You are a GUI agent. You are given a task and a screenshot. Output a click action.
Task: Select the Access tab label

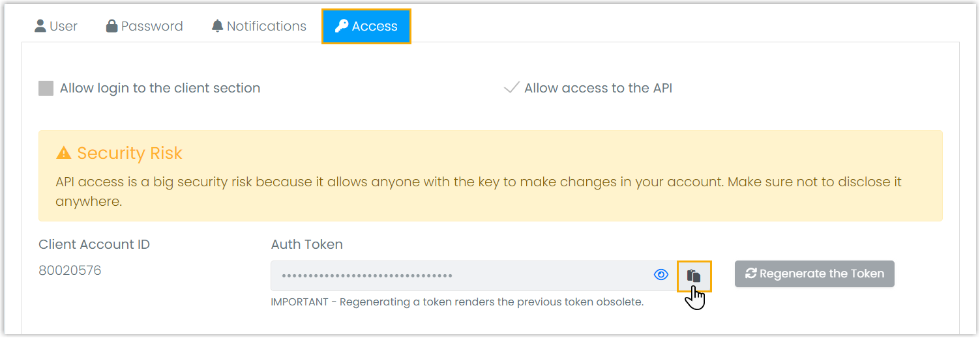click(x=374, y=26)
